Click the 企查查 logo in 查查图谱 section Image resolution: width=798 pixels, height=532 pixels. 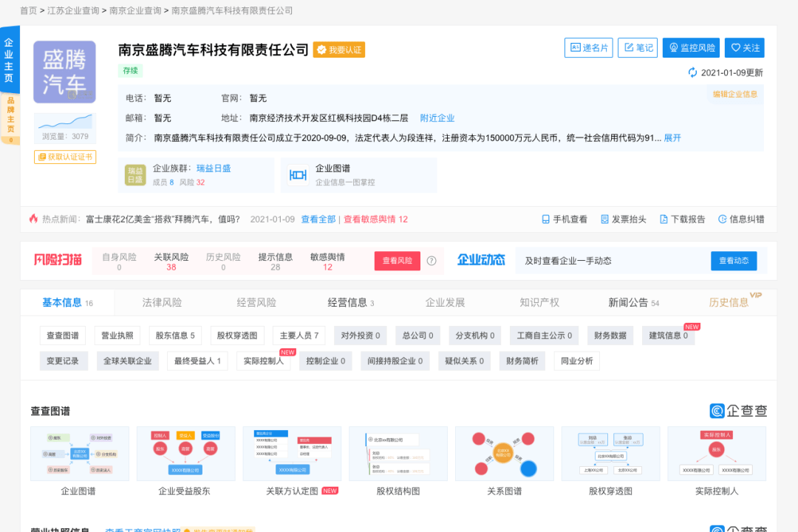[x=737, y=410]
